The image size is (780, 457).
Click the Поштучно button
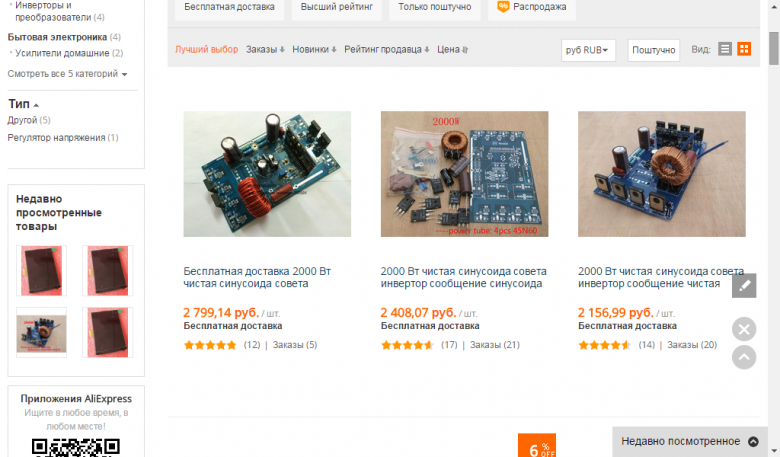654,50
